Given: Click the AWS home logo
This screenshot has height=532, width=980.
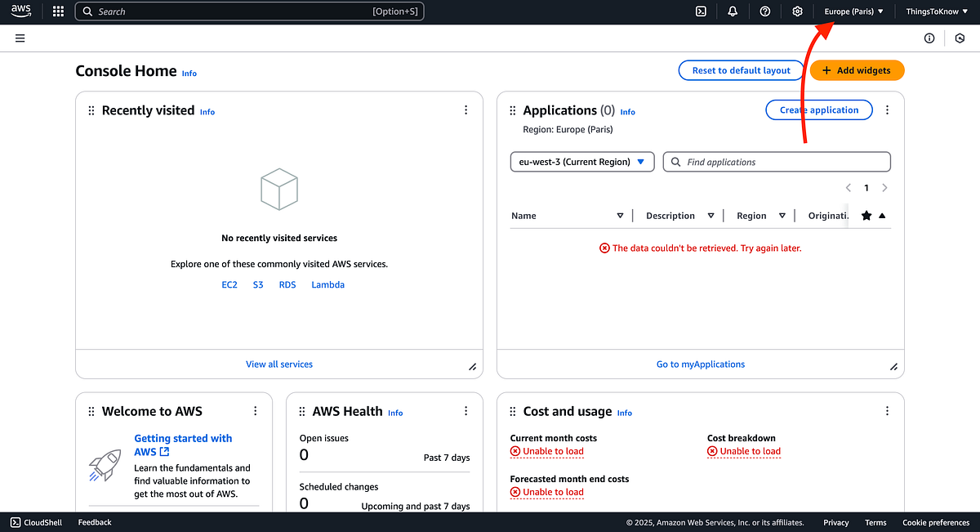Looking at the screenshot, I should [20, 11].
